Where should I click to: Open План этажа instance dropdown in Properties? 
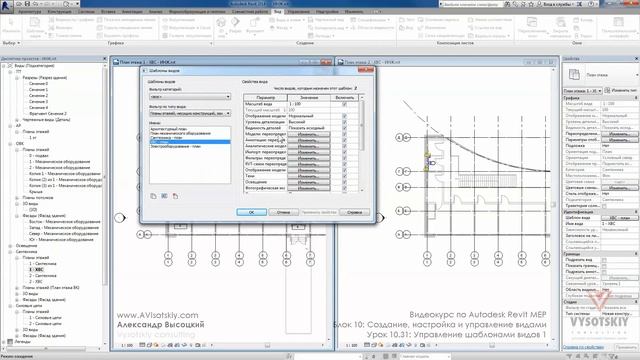(582, 91)
